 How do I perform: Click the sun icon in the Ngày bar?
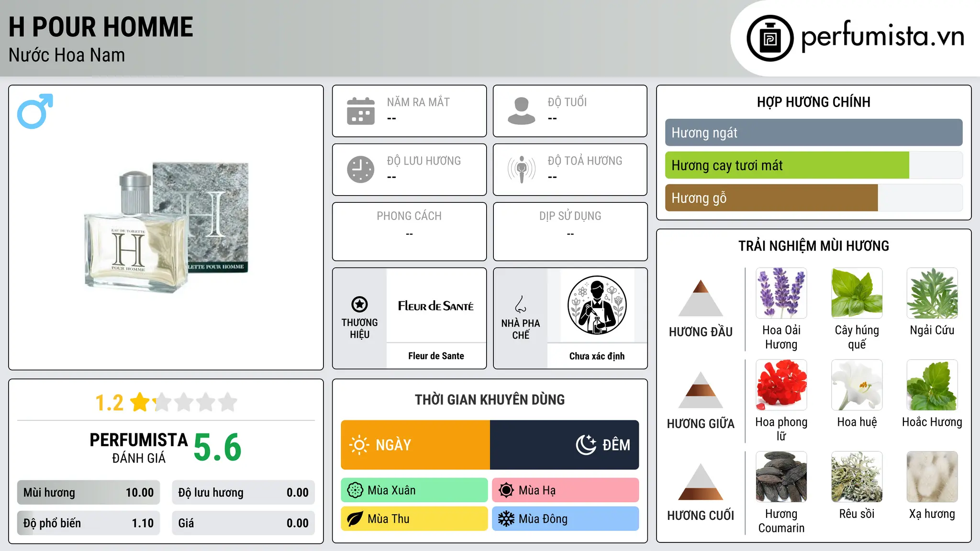pos(359,445)
